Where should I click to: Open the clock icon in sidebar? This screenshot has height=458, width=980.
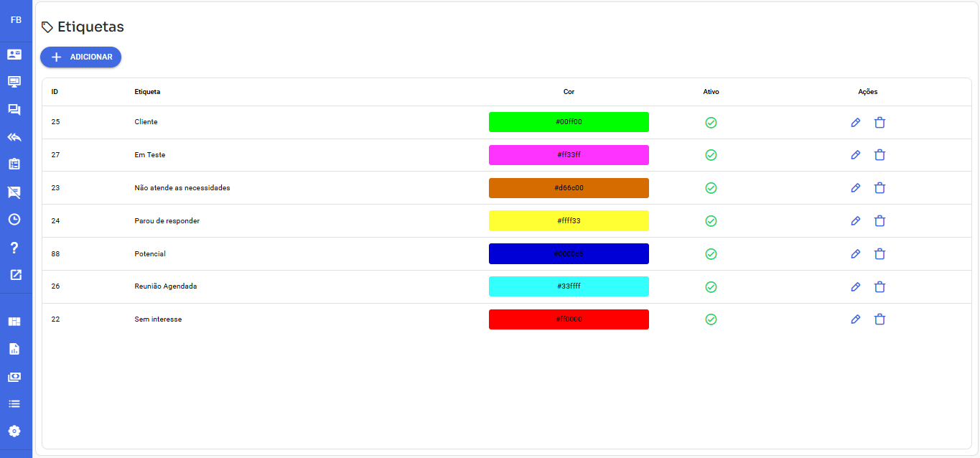coord(14,220)
